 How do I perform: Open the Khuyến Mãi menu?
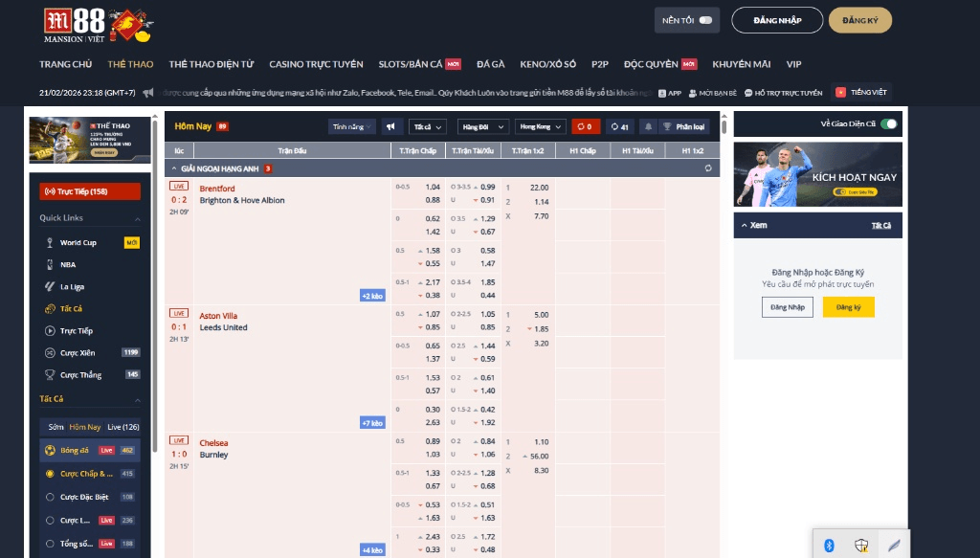tap(742, 64)
